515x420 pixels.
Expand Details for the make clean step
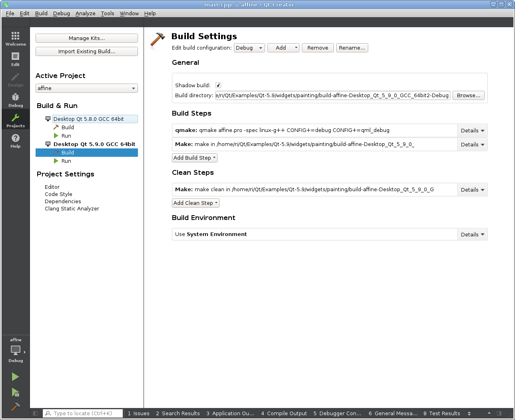[x=472, y=190]
